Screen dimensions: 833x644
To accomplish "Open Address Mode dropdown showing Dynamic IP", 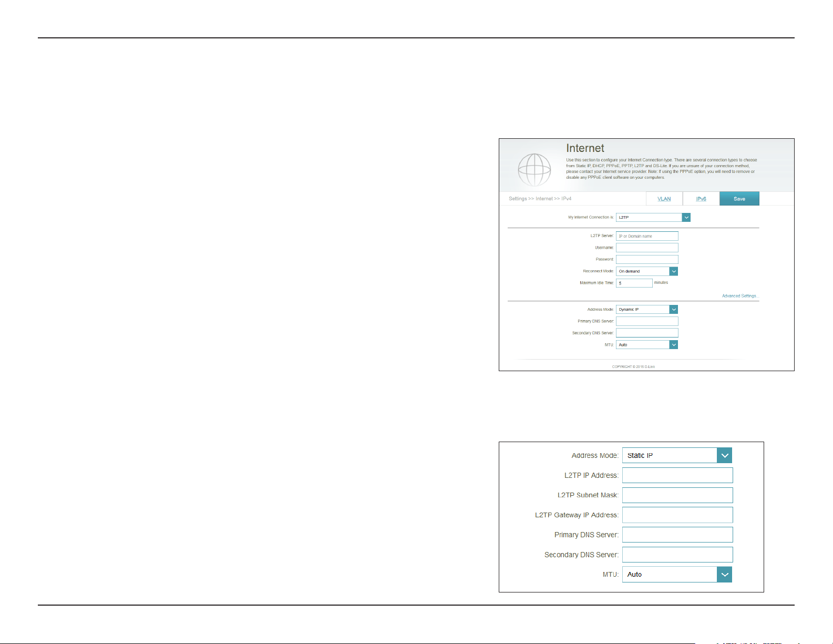I will [x=647, y=310].
